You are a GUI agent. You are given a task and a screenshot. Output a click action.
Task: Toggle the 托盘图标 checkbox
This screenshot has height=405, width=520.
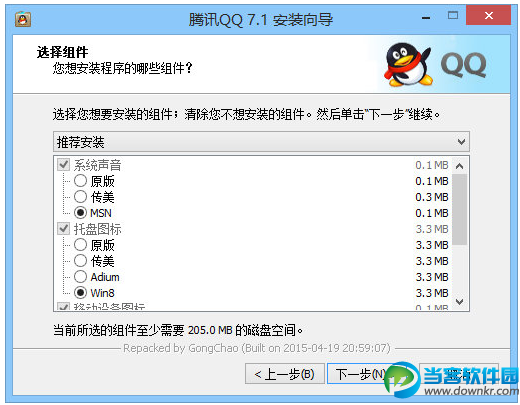63,228
